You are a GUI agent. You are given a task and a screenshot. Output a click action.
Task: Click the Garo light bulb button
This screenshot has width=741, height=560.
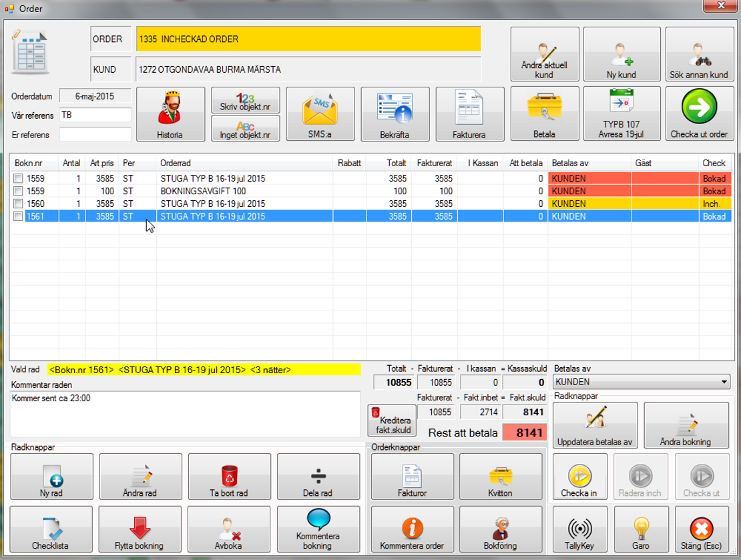pos(642,529)
